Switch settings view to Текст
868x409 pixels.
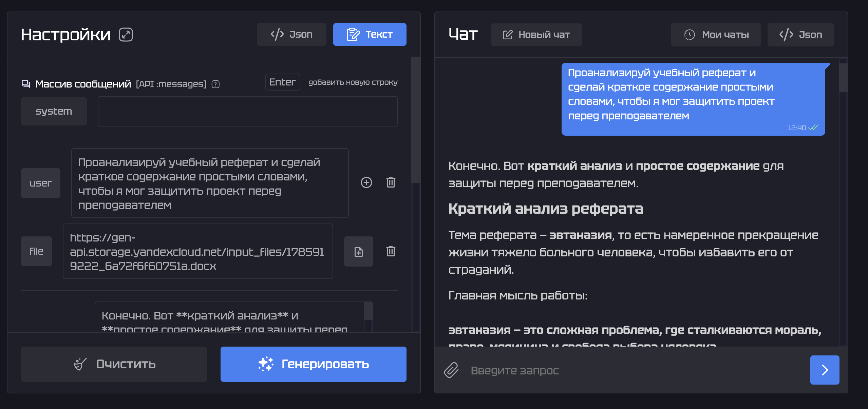click(x=370, y=34)
